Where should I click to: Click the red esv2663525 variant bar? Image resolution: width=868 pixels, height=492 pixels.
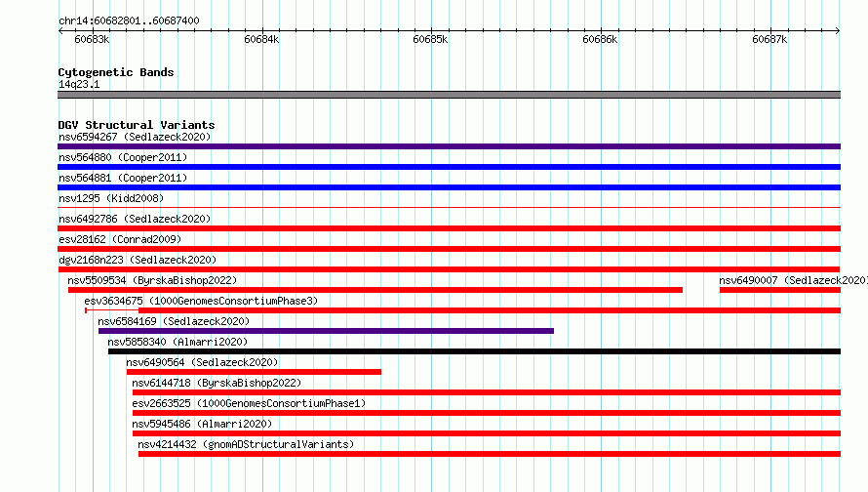pos(487,413)
